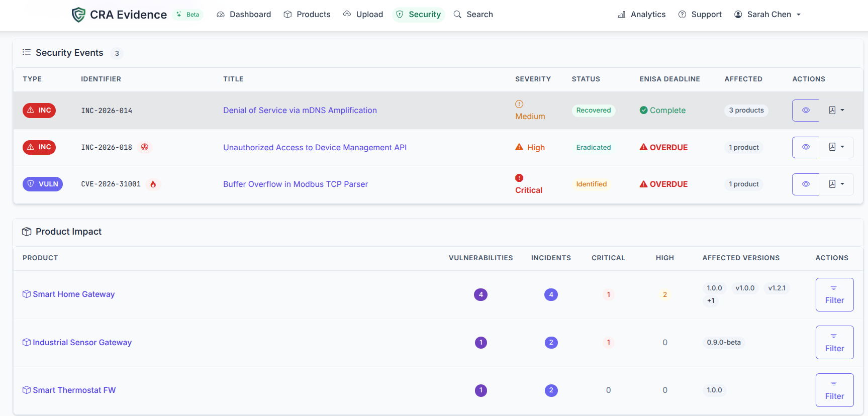The image size is (868, 416).
Task: Click the Beta badge
Action: (188, 15)
